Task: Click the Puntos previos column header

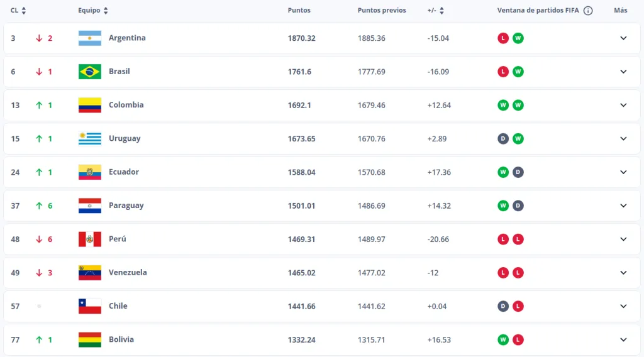Action: pos(382,11)
